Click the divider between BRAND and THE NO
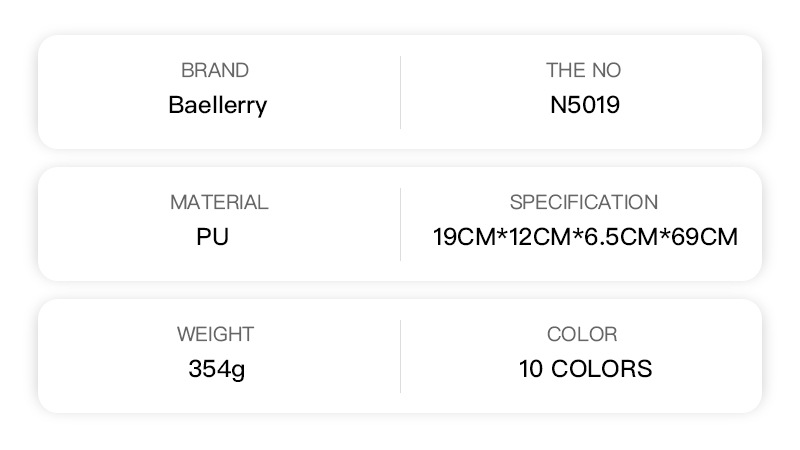The height and width of the screenshot is (450, 800). [400, 92]
